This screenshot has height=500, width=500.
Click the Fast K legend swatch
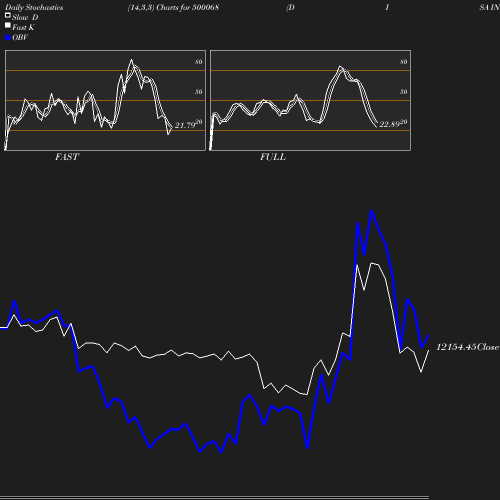coord(8,25)
